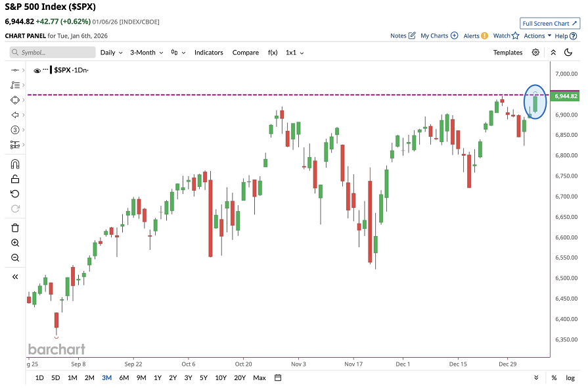The image size is (588, 388).
Task: Toggle dark mode with the moon icon
Action: pos(569,52)
